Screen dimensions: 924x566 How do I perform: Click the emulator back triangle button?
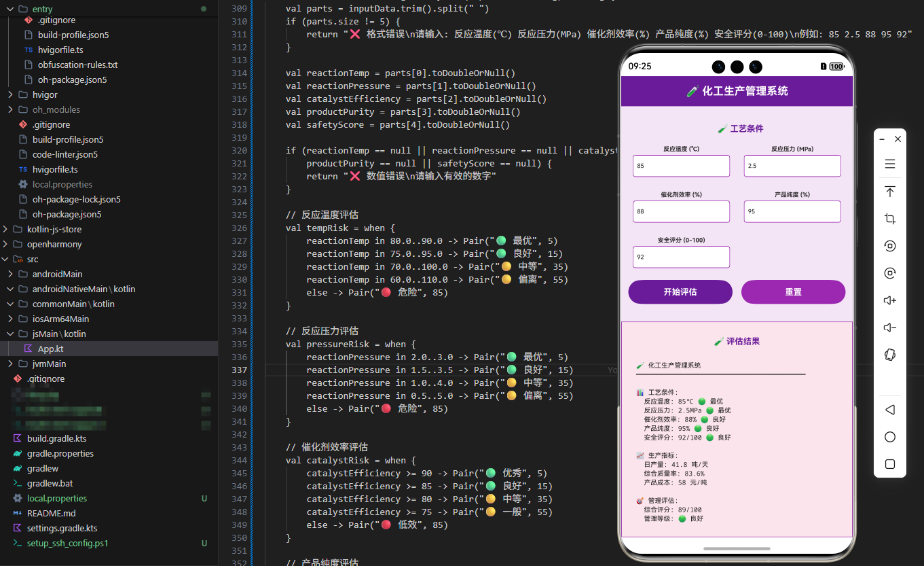pos(890,410)
